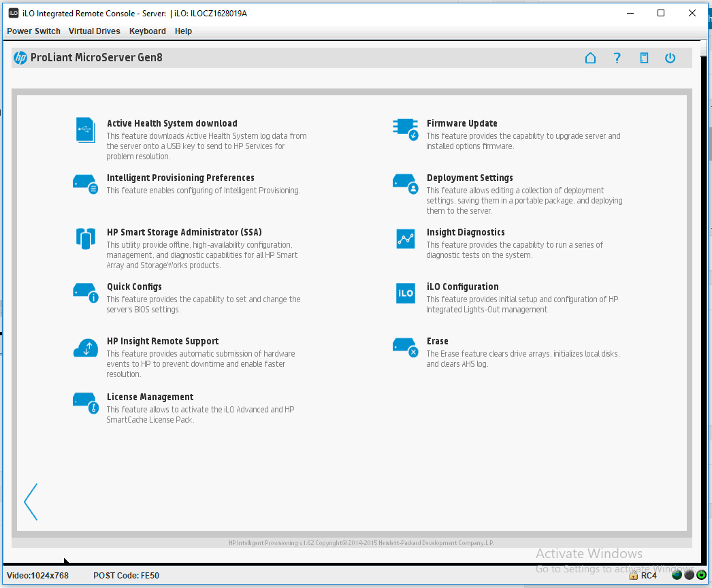Click the Insight Diagnostics description text
Screen dimensions: 712x588
[x=515, y=250]
